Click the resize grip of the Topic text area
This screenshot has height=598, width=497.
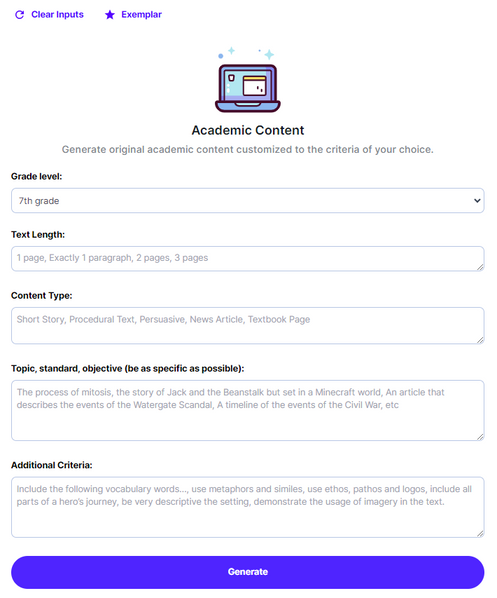click(x=480, y=437)
